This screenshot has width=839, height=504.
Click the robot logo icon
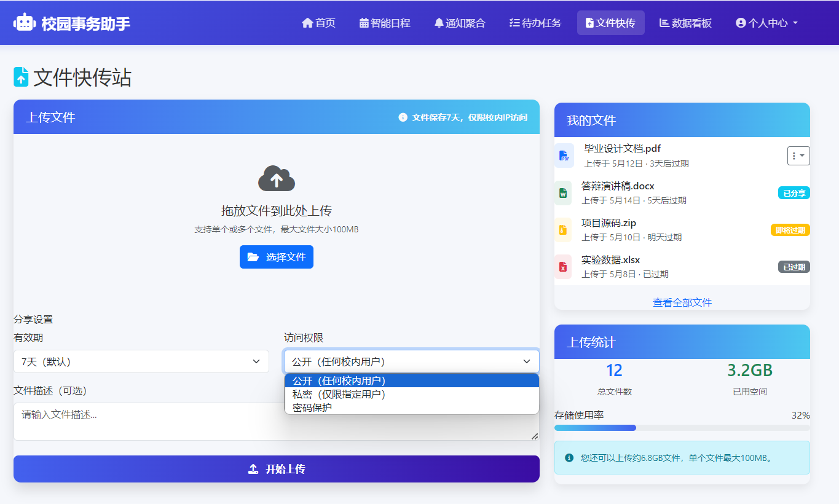[23, 22]
